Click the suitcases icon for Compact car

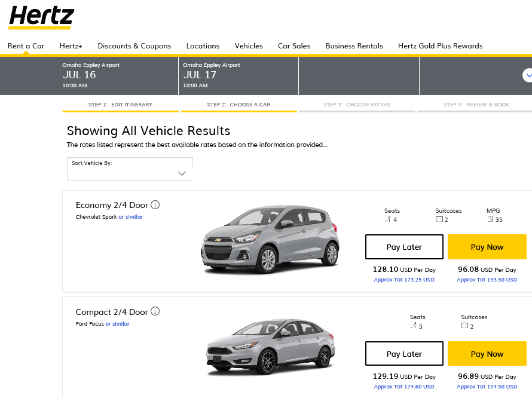pos(464,326)
